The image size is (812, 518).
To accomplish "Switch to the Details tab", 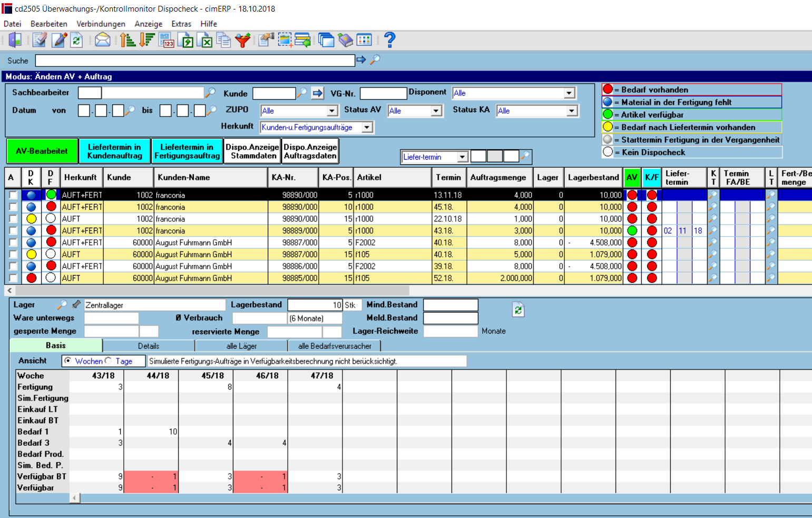I will click(x=149, y=346).
